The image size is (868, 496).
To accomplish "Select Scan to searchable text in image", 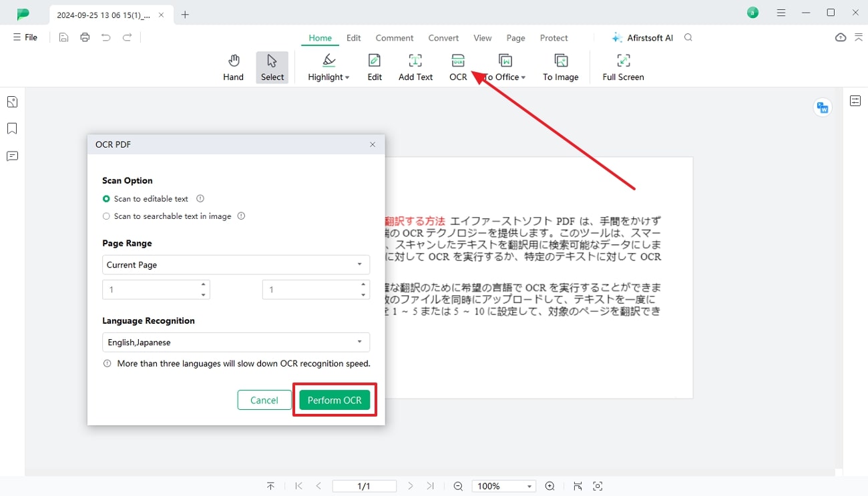I will 106,216.
